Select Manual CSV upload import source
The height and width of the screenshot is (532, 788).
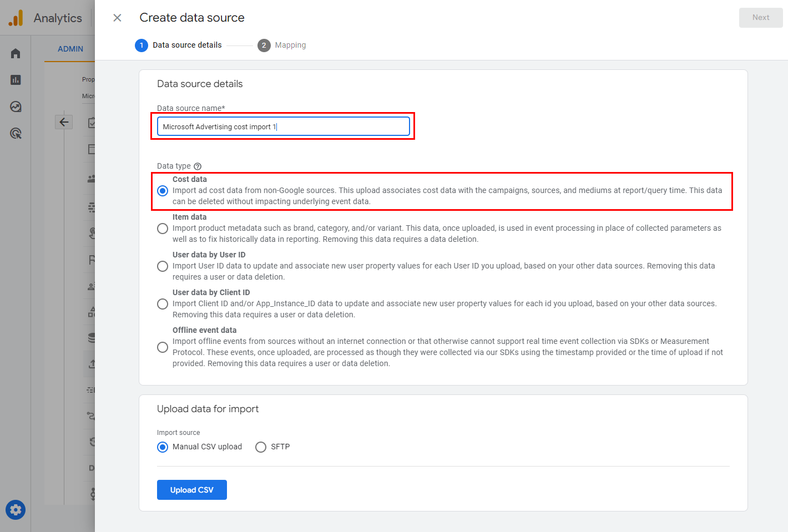pyautogui.click(x=163, y=447)
